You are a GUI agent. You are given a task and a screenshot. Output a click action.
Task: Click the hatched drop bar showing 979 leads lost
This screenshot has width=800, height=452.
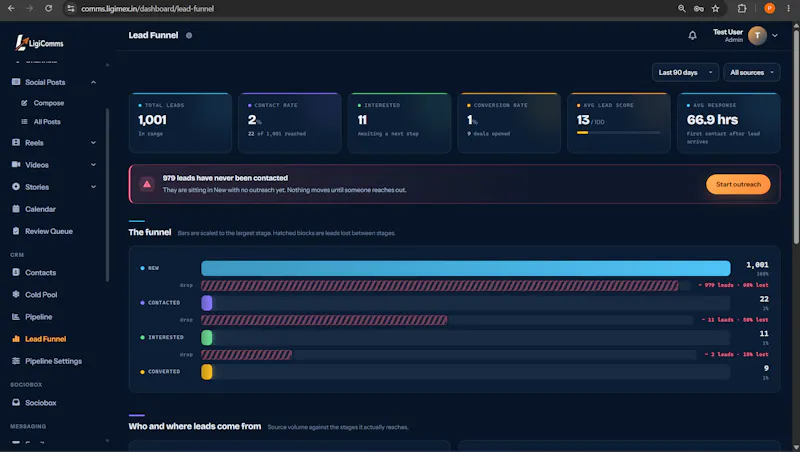click(440, 285)
